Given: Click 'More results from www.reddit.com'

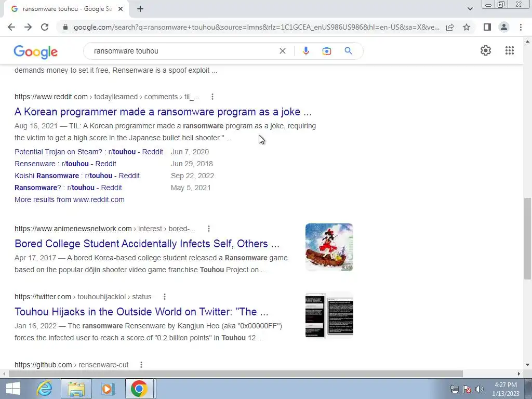Looking at the screenshot, I should tap(69, 199).
